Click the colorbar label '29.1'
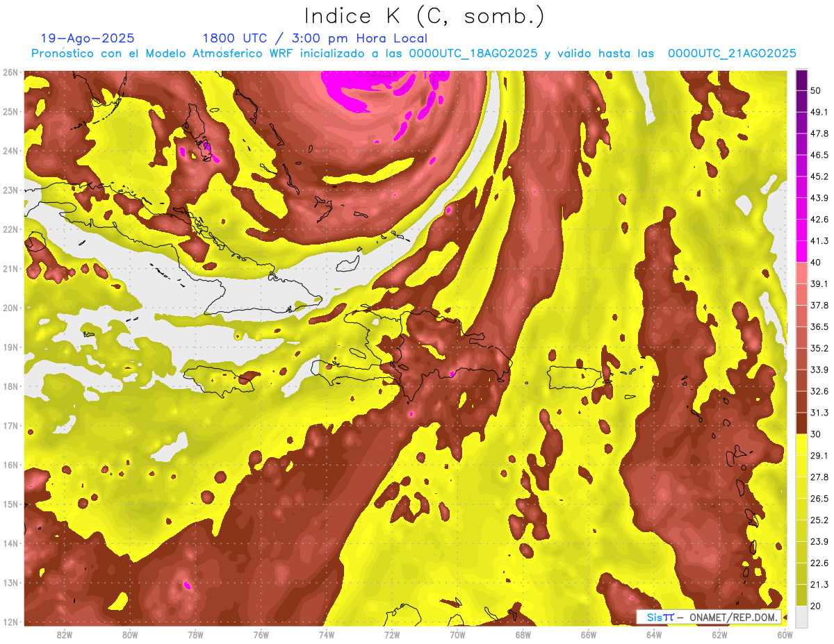This screenshot has height=644, width=834. [820, 455]
